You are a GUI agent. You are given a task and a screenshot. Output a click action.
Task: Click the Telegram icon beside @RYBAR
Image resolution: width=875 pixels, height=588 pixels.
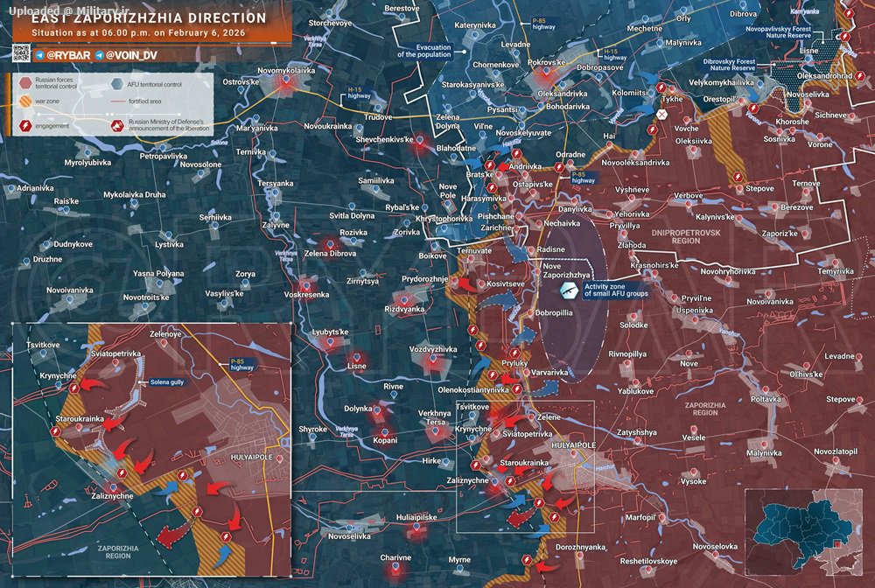coord(39,55)
